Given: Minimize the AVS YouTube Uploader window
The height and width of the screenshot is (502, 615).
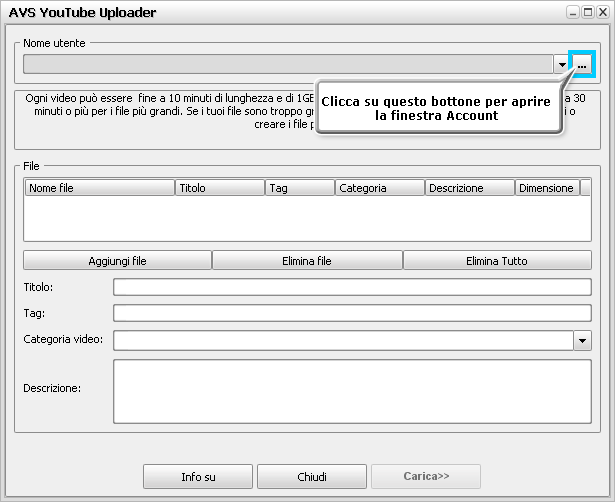Looking at the screenshot, I should tap(573, 13).
